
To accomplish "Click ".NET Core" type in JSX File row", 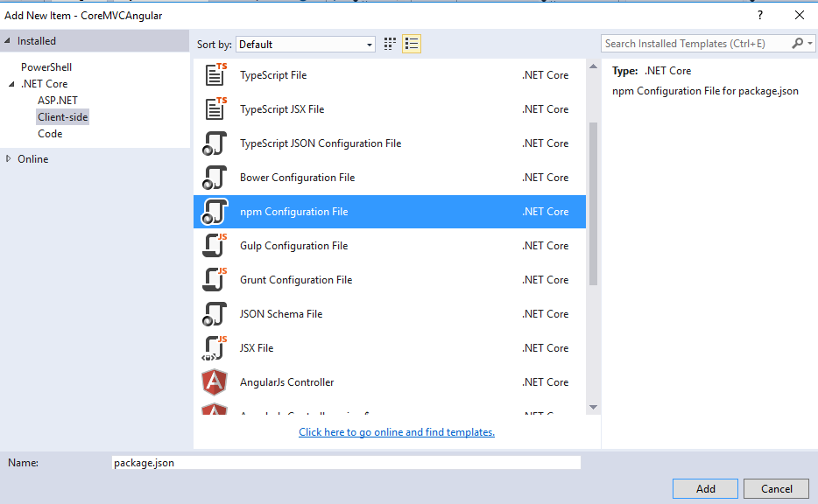I will point(545,348).
